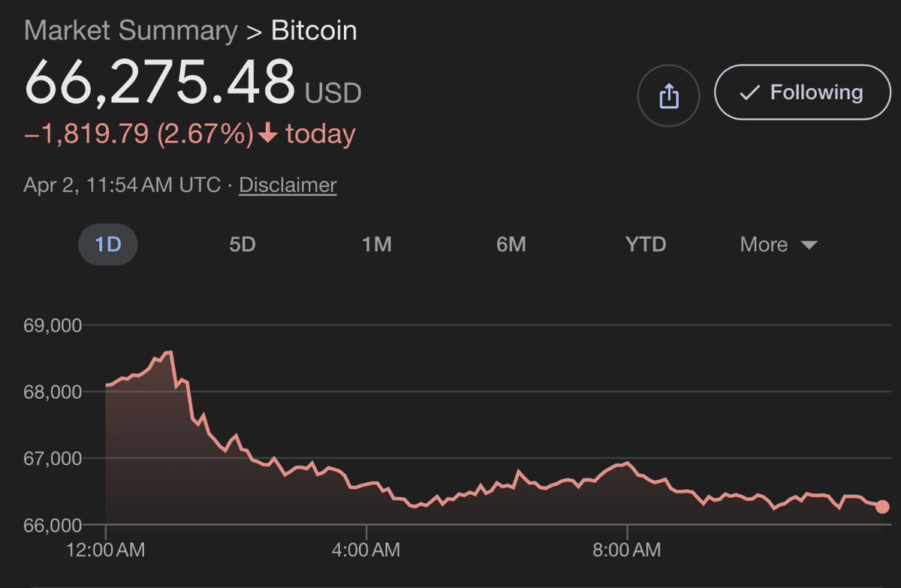
Task: Toggle the Following button off
Action: (x=801, y=92)
